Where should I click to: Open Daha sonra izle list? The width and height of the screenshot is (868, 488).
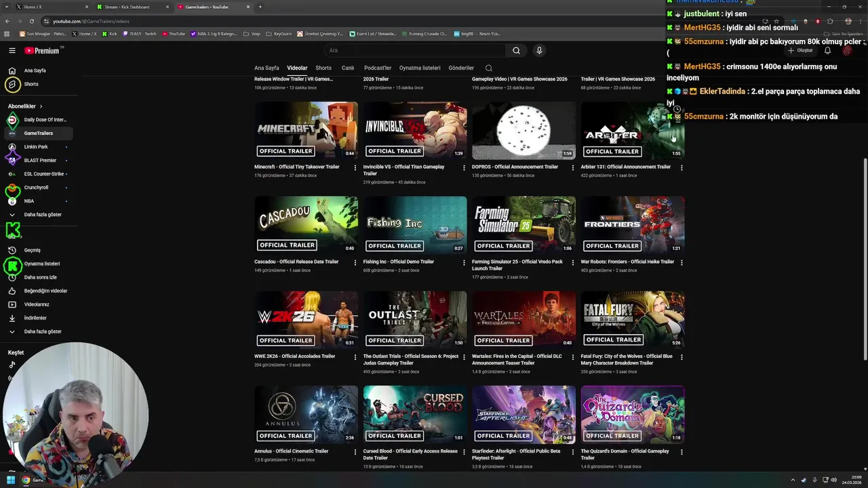[38, 277]
